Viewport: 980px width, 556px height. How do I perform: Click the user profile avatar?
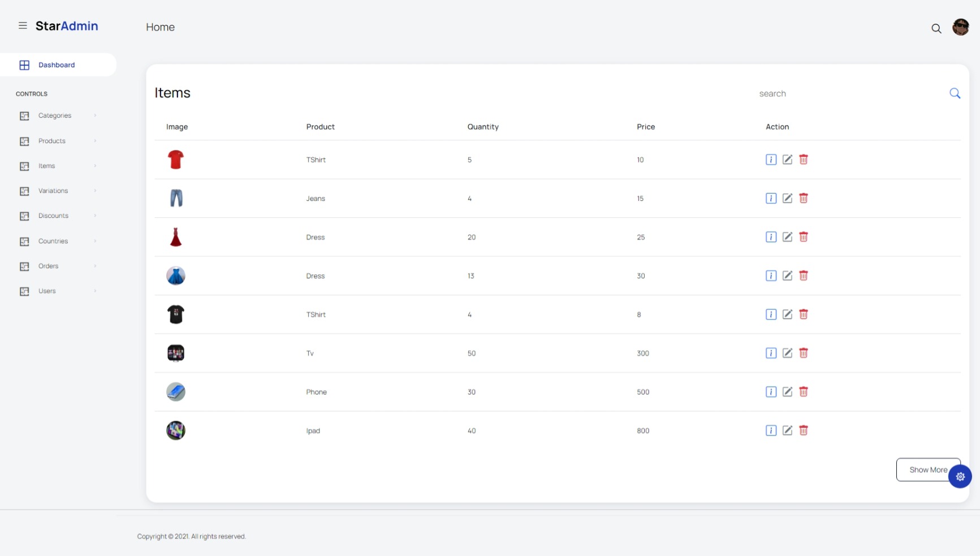tap(961, 27)
